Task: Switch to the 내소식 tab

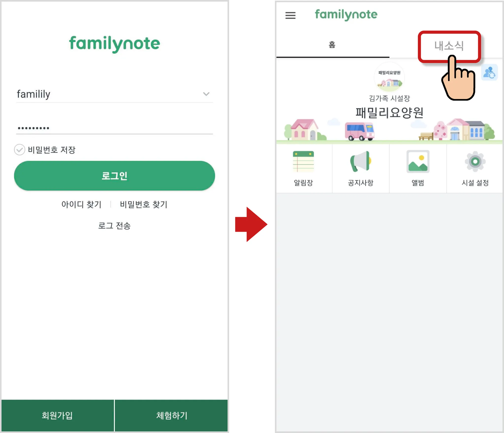Action: click(x=449, y=46)
